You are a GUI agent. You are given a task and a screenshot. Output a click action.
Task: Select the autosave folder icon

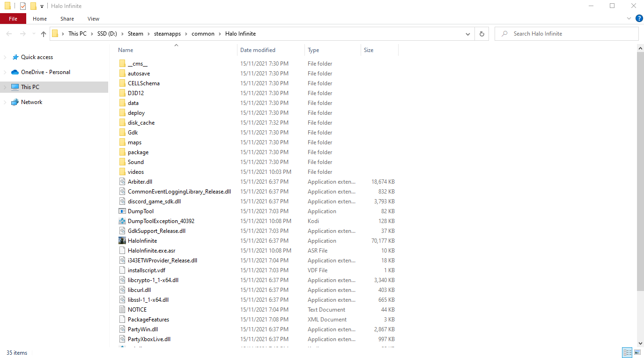tap(122, 74)
